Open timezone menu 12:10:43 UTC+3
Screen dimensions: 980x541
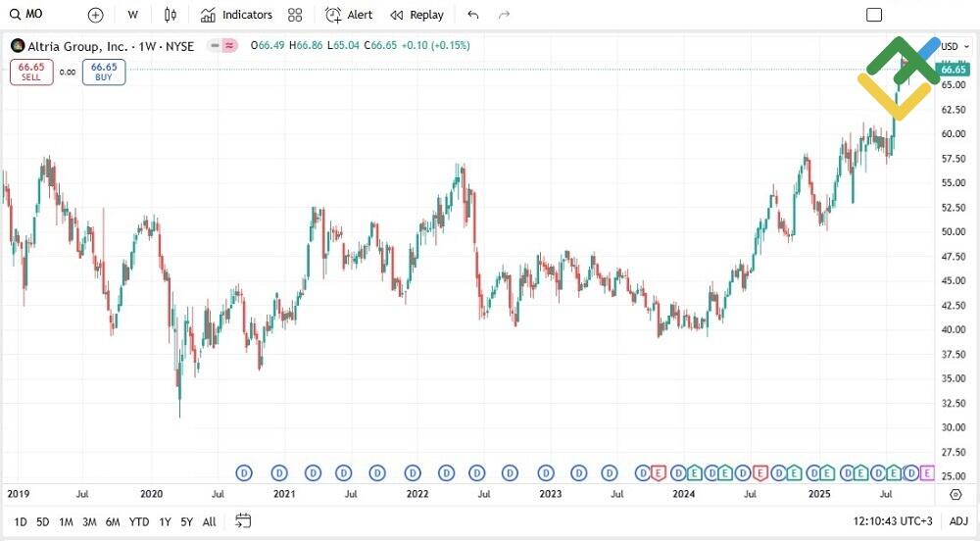click(893, 521)
